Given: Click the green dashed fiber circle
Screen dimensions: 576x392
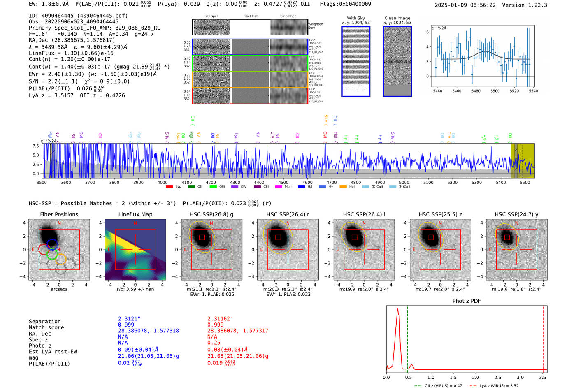Looking at the screenshot, I should tap(52, 254).
